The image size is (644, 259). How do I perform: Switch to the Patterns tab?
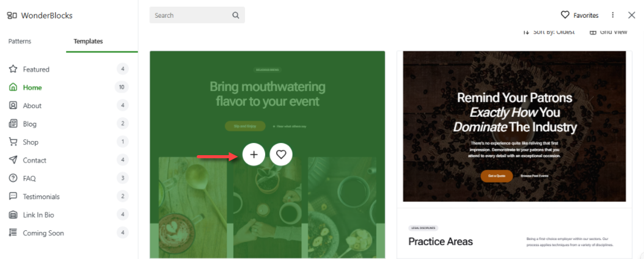(20, 42)
